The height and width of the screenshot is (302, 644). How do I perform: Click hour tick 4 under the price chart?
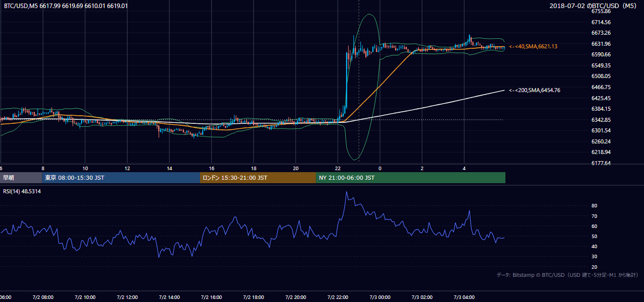(464, 169)
